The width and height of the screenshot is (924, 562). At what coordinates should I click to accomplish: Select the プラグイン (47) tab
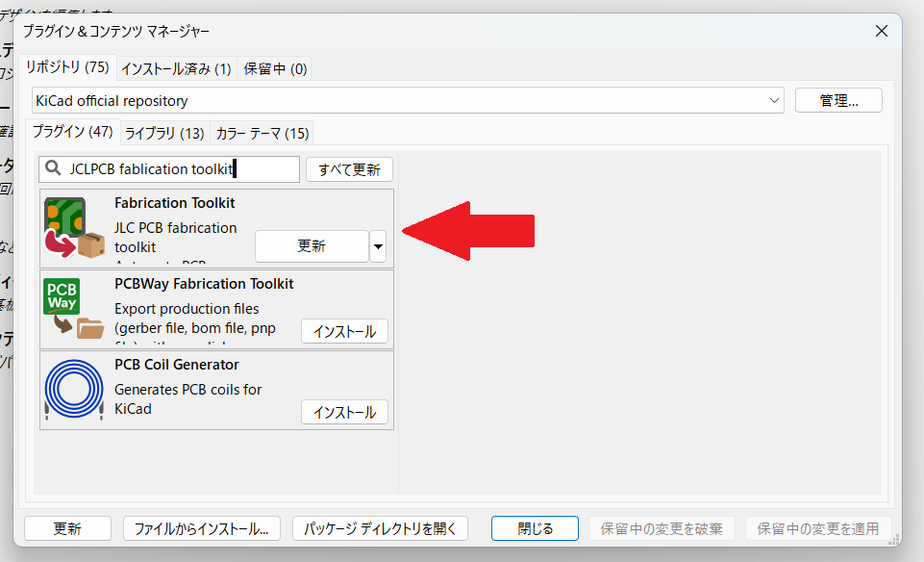click(72, 132)
